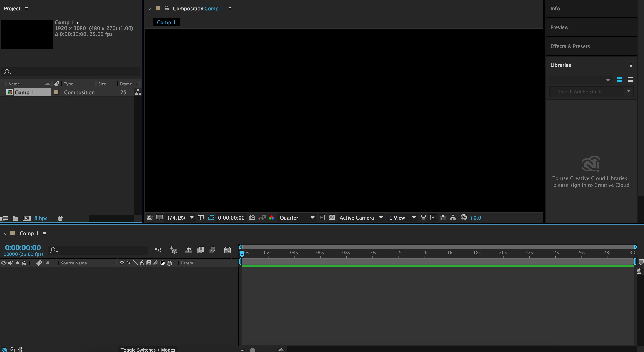Toggle the Transparency Grid
This screenshot has height=352, width=644.
331,218
